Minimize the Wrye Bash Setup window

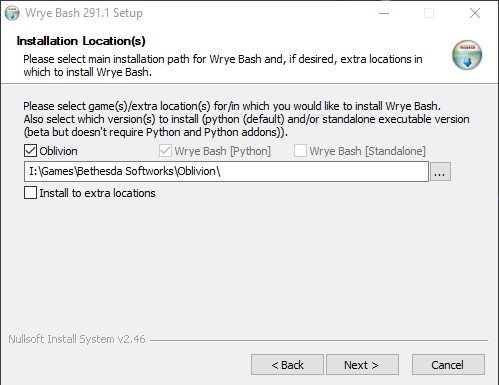(x=384, y=13)
